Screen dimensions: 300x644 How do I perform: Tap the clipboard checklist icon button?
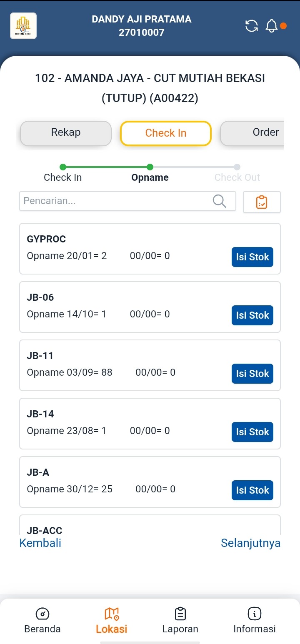(x=262, y=202)
